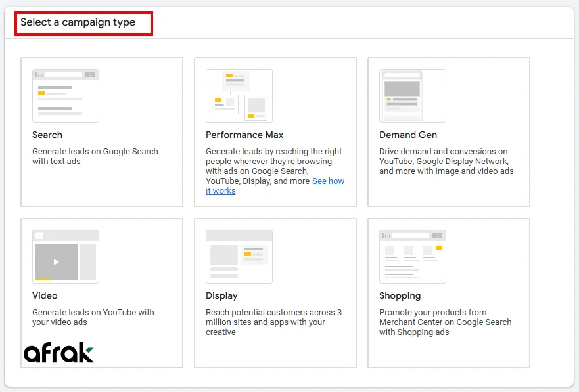Select the Video card title

(45, 295)
